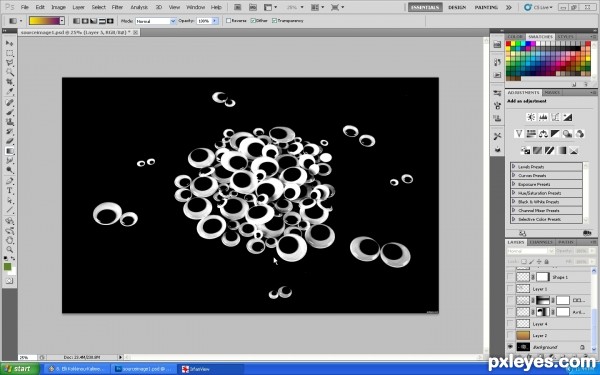The image size is (600, 375).
Task: Toggle lock transparent pixels in Layers
Action: [x=524, y=262]
